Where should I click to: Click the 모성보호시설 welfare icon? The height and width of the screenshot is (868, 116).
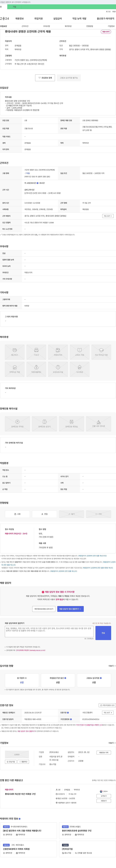[x=58, y=369]
